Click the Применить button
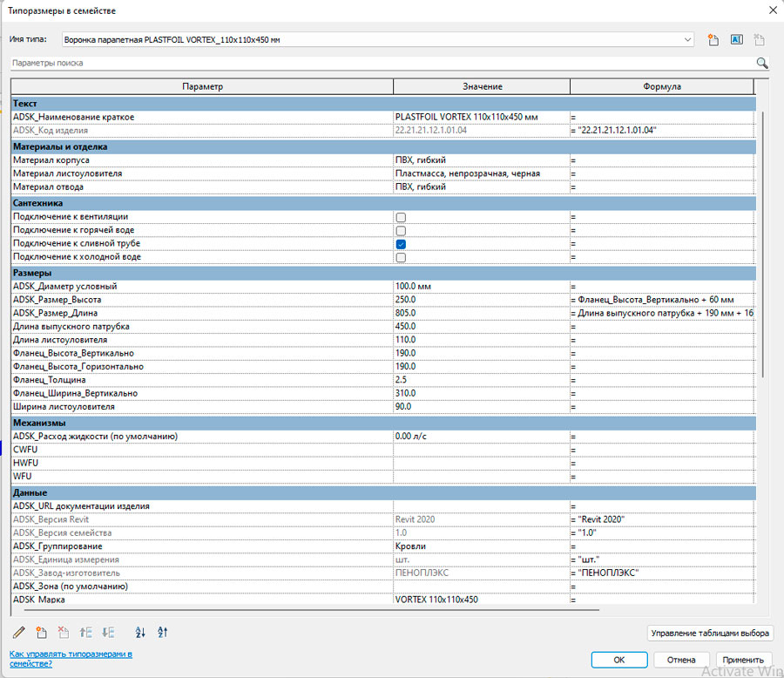784x678 pixels. coord(743,660)
